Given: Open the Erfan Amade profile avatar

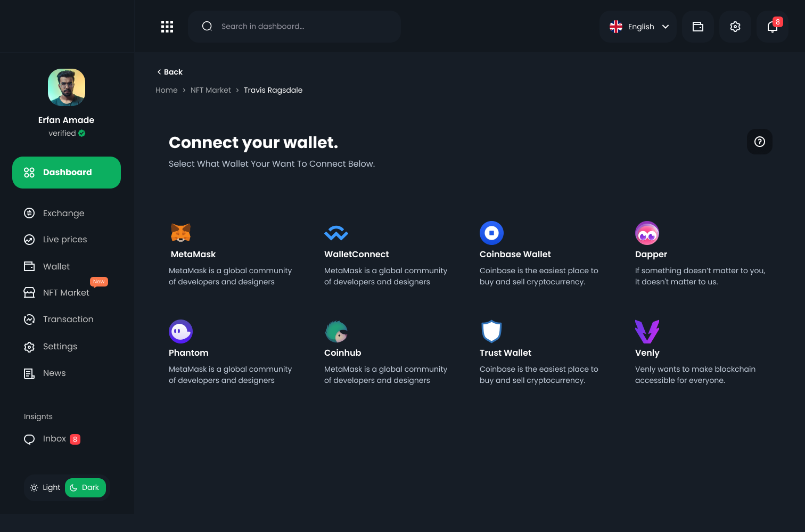Looking at the screenshot, I should pos(67,87).
